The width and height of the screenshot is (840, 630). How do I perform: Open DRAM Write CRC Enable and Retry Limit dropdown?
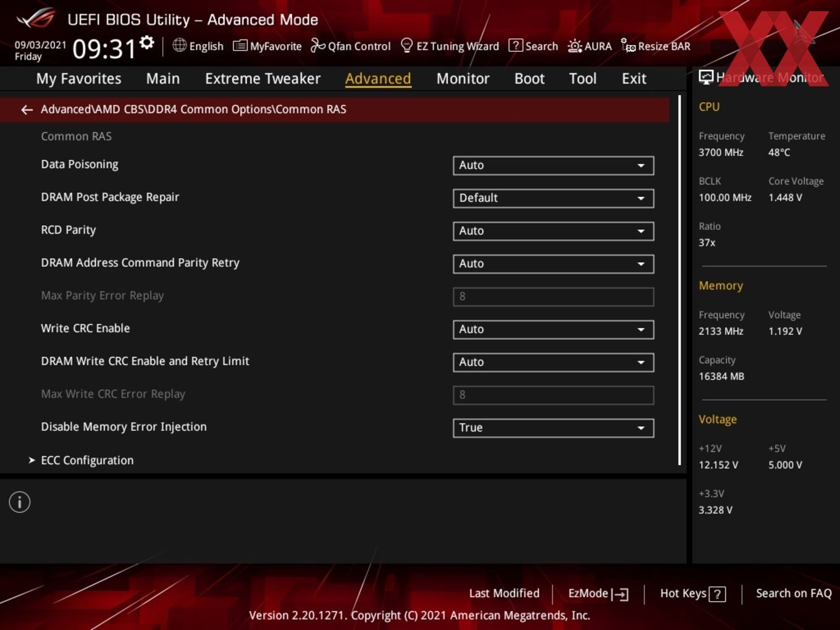click(x=553, y=363)
